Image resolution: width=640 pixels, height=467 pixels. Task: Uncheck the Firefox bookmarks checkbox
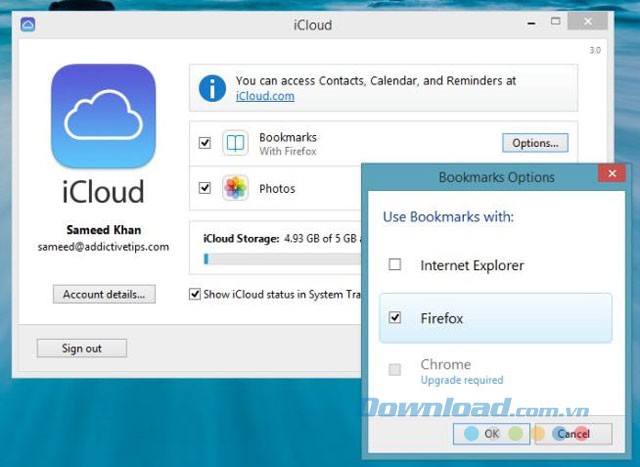click(x=395, y=318)
